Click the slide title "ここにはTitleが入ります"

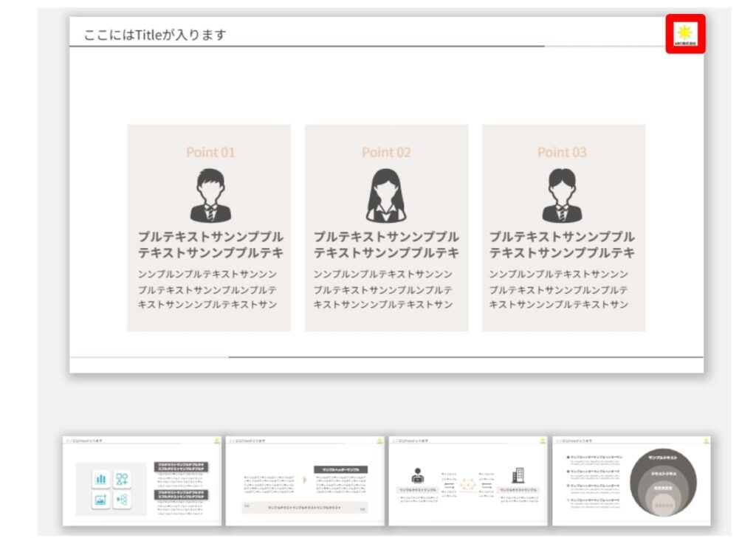155,35
